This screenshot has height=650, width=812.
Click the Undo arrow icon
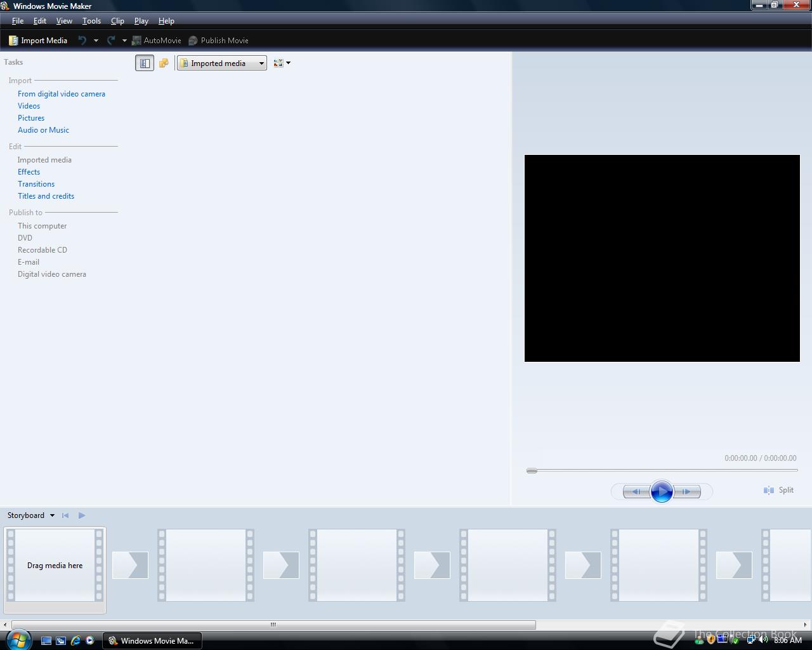(x=82, y=41)
